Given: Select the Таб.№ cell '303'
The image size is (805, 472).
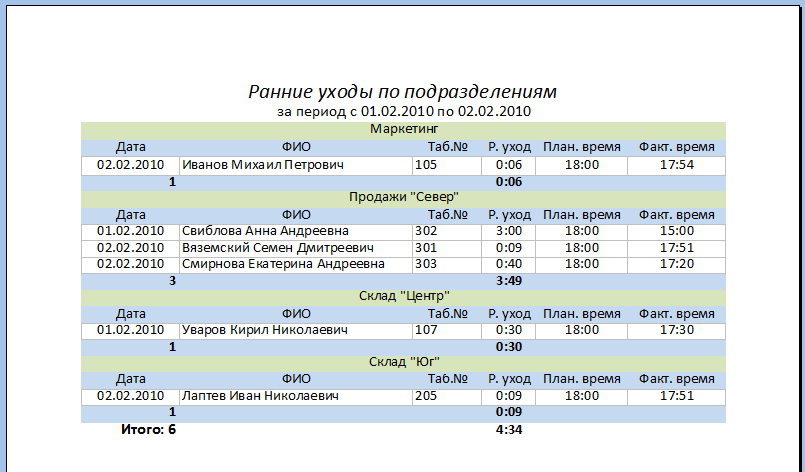Looking at the screenshot, I should point(447,265).
